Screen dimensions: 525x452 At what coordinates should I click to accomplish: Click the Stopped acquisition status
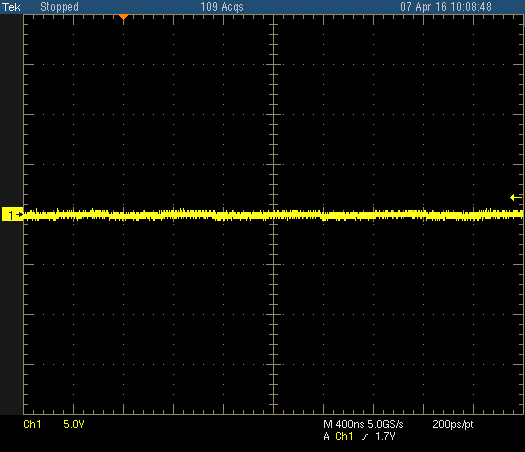click(x=59, y=7)
